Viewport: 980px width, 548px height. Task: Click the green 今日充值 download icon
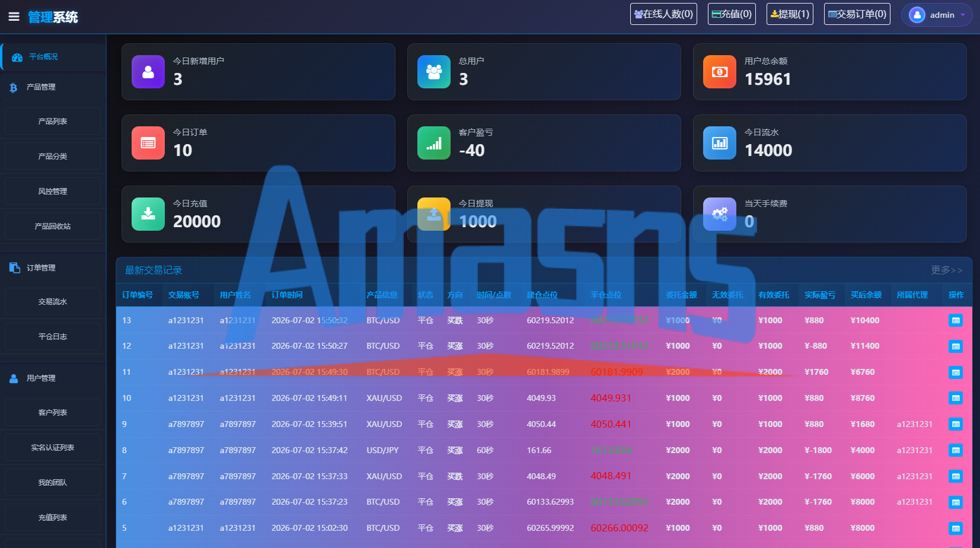pos(148,214)
